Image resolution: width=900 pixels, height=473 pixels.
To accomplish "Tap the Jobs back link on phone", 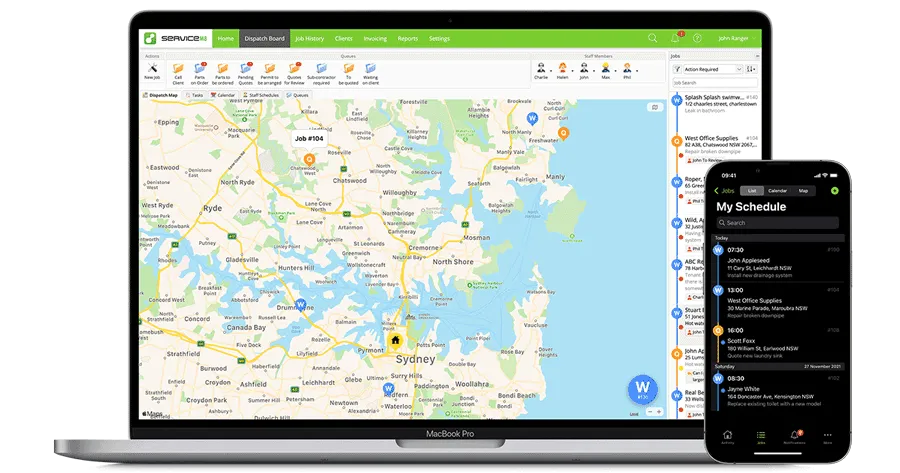I will [x=724, y=190].
